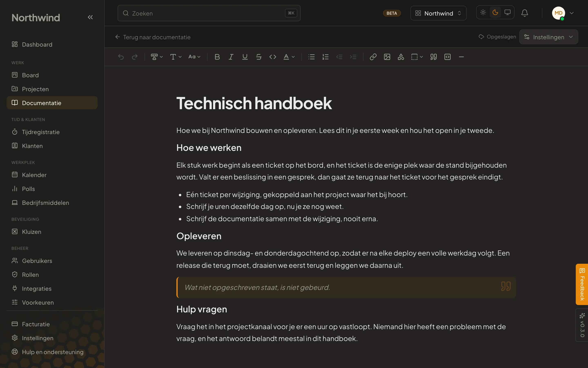Redo the last edit

tap(135, 57)
